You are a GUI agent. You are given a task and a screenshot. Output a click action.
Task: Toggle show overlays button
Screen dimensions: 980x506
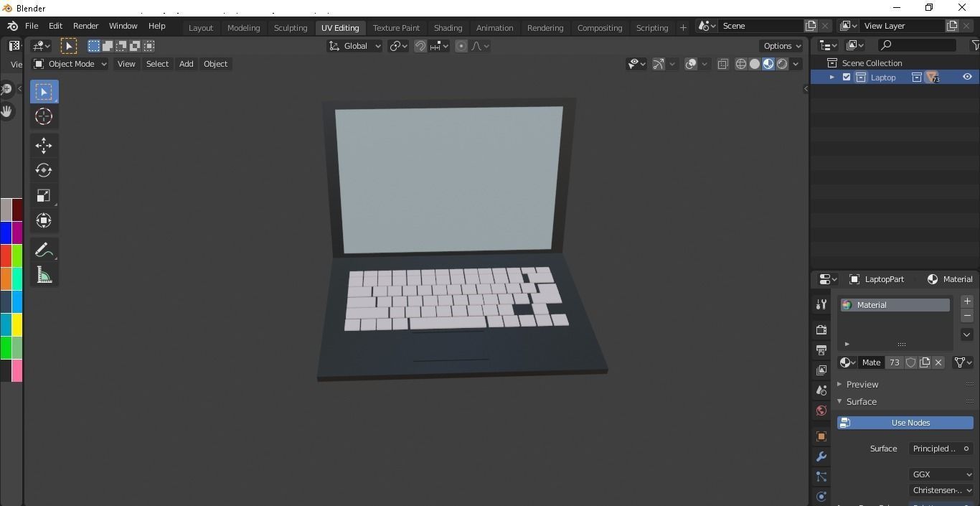691,64
